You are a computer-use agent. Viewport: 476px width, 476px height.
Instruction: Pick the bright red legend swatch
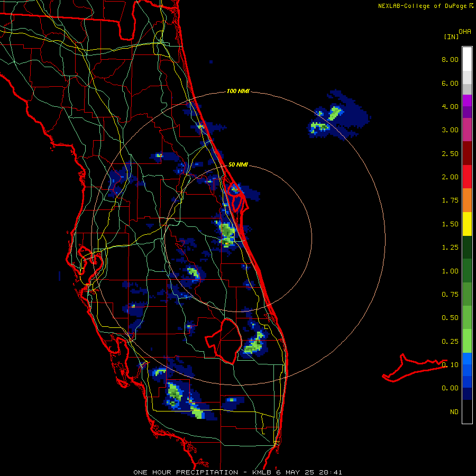coord(467,177)
